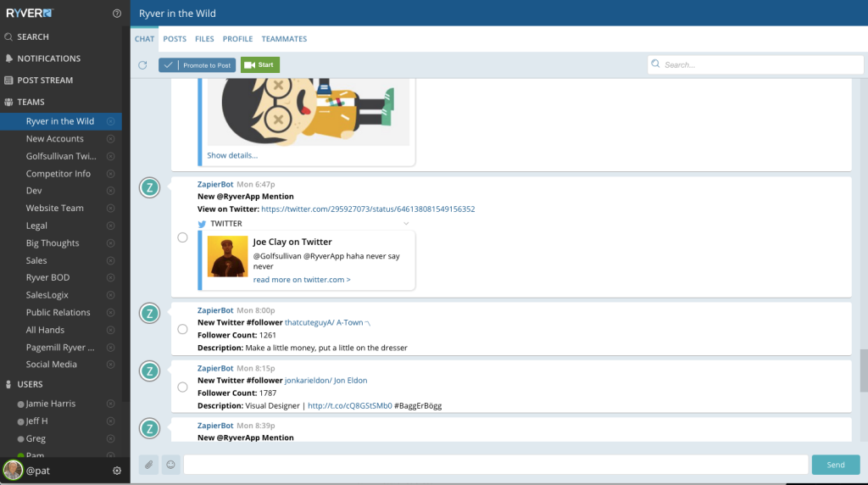
Task: Open the thatcuteguyA/ A-Town follower link
Action: [327, 323]
